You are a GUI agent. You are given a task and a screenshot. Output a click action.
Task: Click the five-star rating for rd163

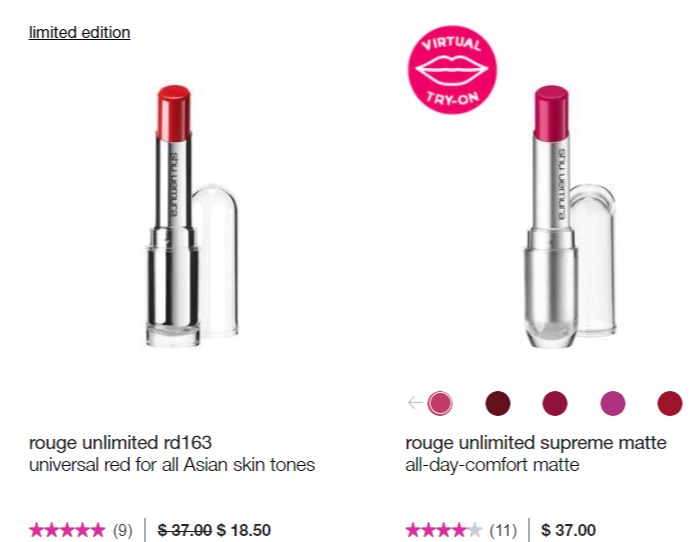click(x=67, y=530)
